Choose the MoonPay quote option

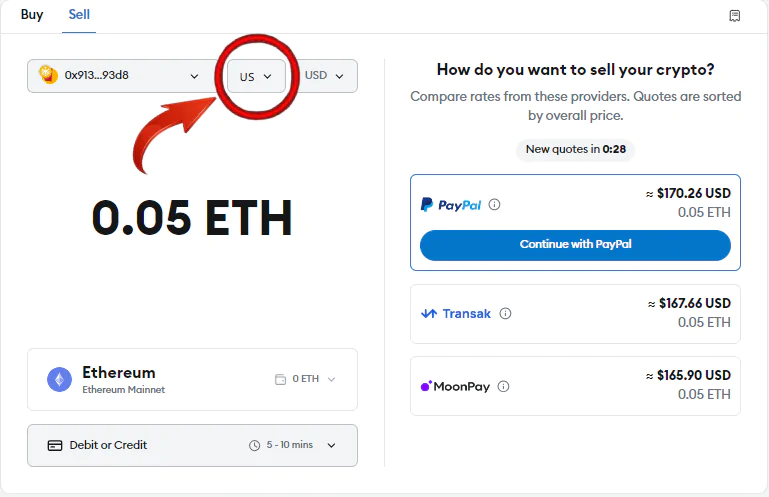click(575, 386)
